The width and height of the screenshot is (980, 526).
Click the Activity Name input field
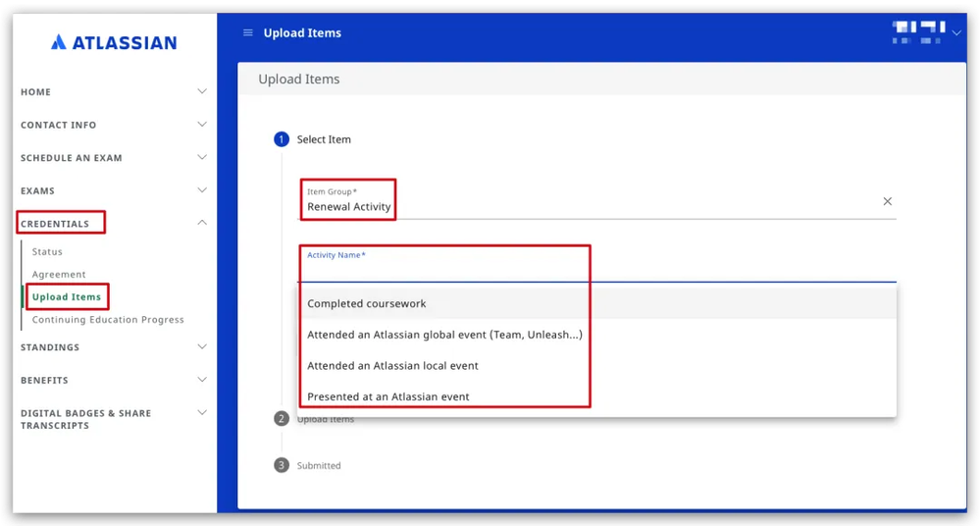pyautogui.click(x=596, y=265)
